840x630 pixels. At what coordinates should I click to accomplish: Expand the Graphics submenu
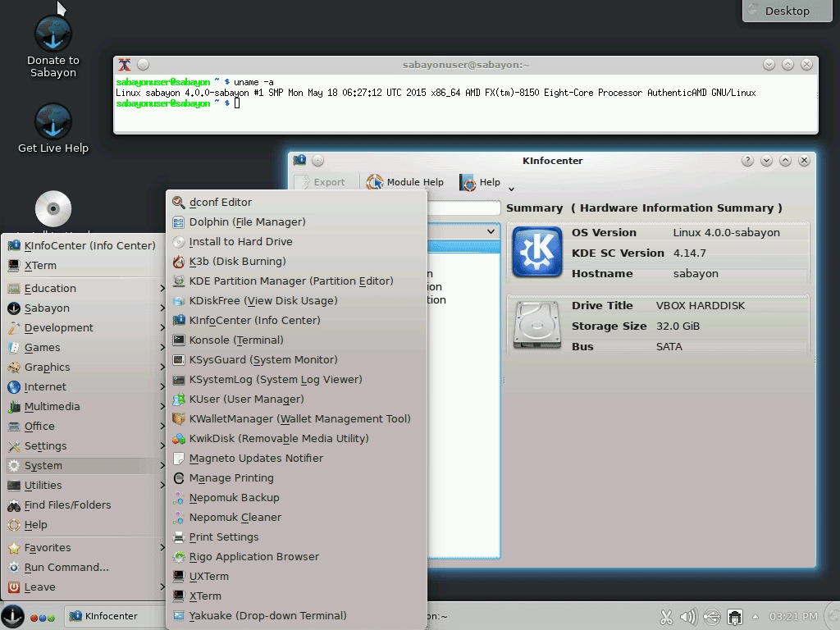(x=85, y=367)
